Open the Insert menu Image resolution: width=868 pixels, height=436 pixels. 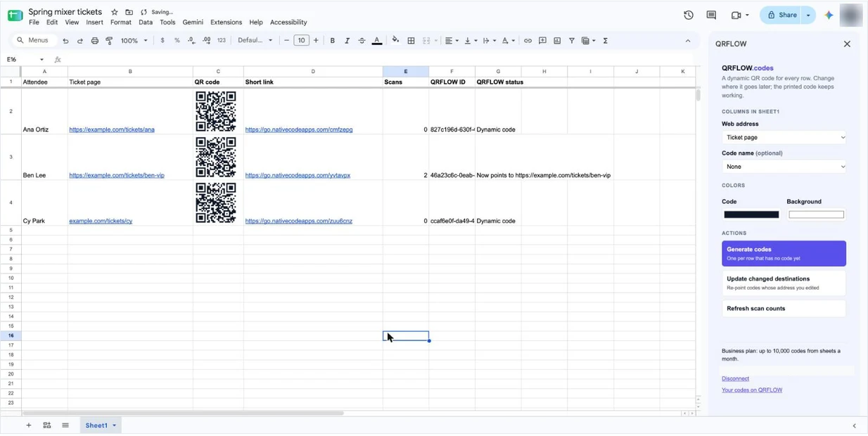[x=94, y=23]
